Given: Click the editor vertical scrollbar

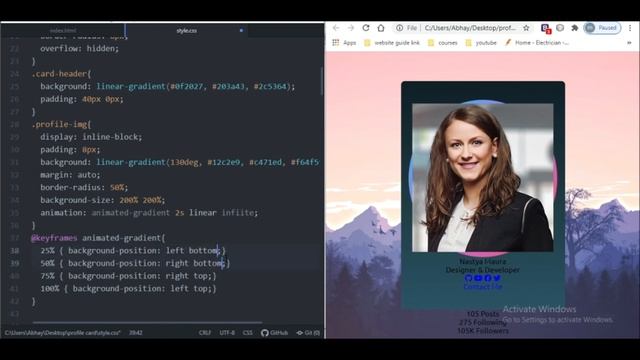Looking at the screenshot, I should (322, 82).
